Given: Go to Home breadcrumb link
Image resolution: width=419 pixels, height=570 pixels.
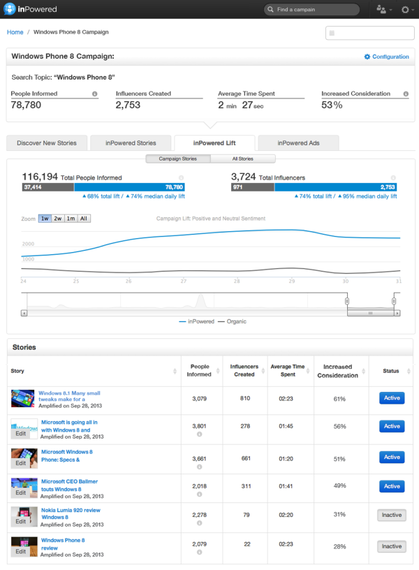Looking at the screenshot, I should [x=15, y=32].
